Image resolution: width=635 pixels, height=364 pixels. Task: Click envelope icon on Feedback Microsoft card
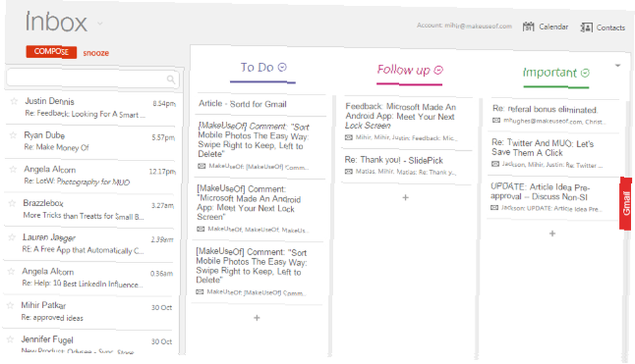[x=349, y=138]
